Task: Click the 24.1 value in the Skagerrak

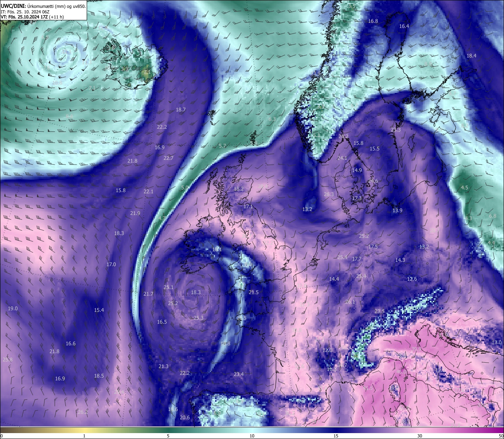Action: coord(342,158)
